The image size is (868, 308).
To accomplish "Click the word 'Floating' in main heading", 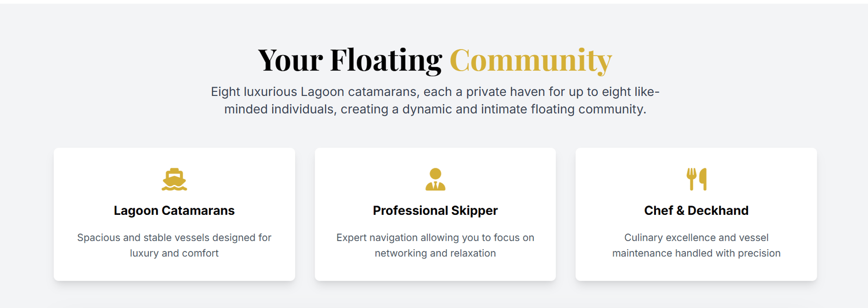I will [x=386, y=61].
